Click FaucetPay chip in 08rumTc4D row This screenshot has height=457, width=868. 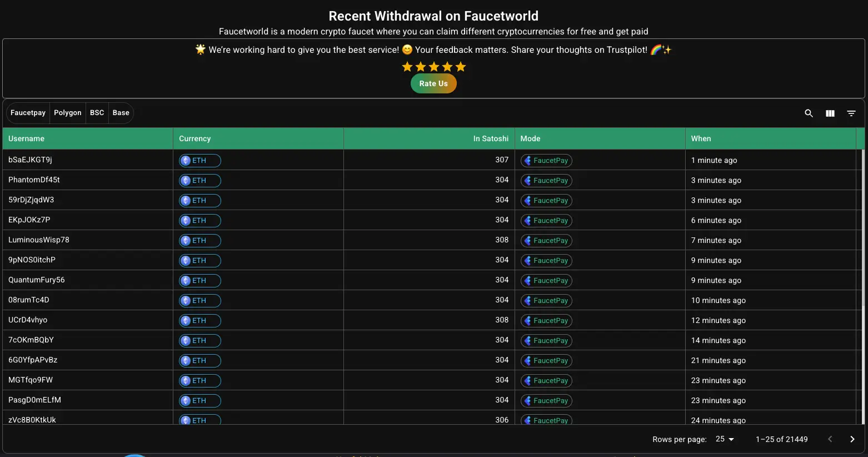pyautogui.click(x=546, y=301)
